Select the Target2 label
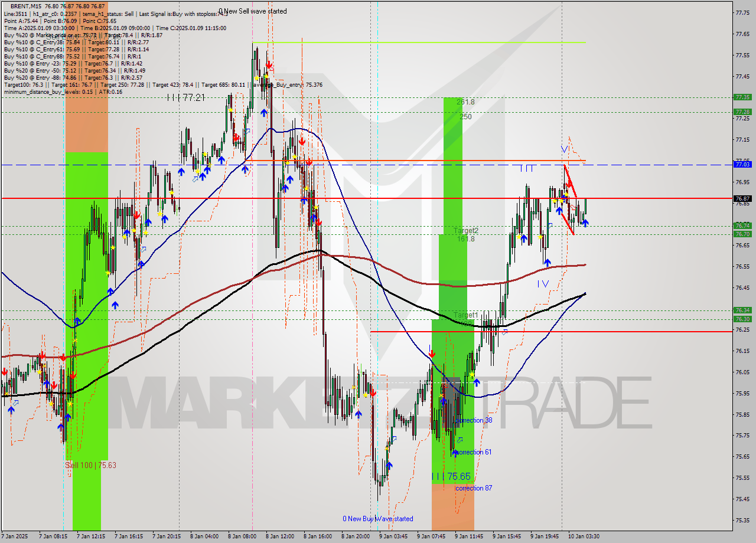Screen dimensions: 756x543 pyautogui.click(x=466, y=231)
